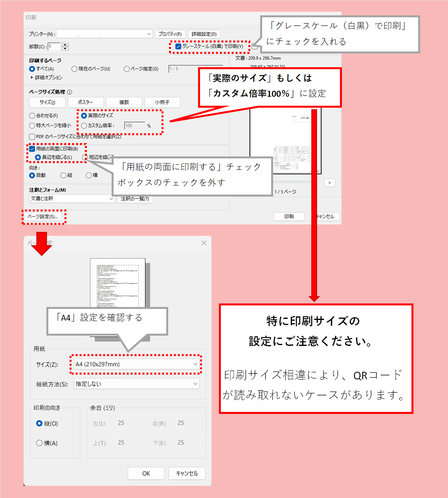The image size is (448, 498).
Task: Select the カスタム倍率 radio button
Action: pyautogui.click(x=84, y=126)
